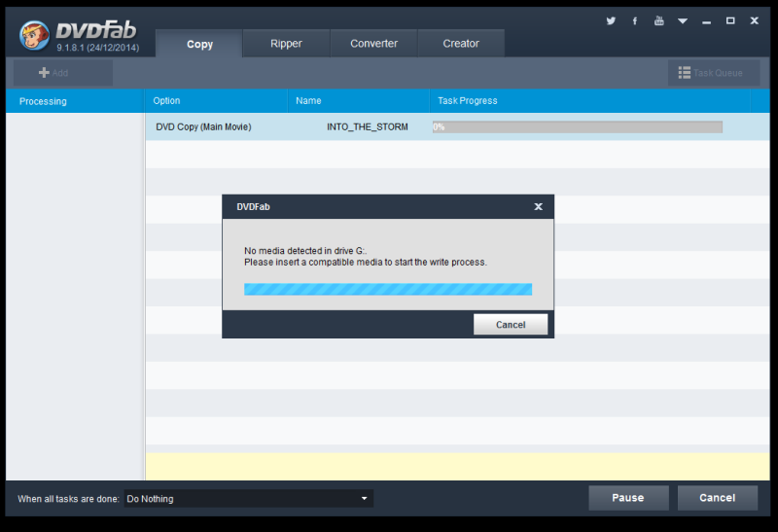Select the DVD Copy (Main Movie) row
The height and width of the screenshot is (532, 778).
coord(457,127)
